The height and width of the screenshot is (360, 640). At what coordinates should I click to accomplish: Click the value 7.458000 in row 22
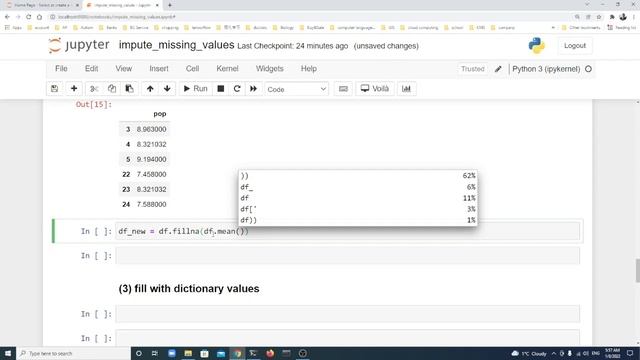[151, 174]
